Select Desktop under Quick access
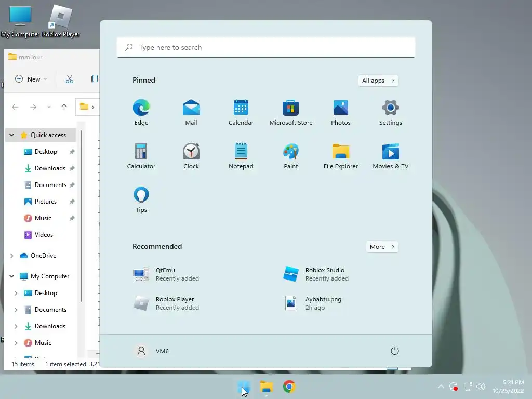Image resolution: width=532 pixels, height=399 pixels. click(x=46, y=152)
